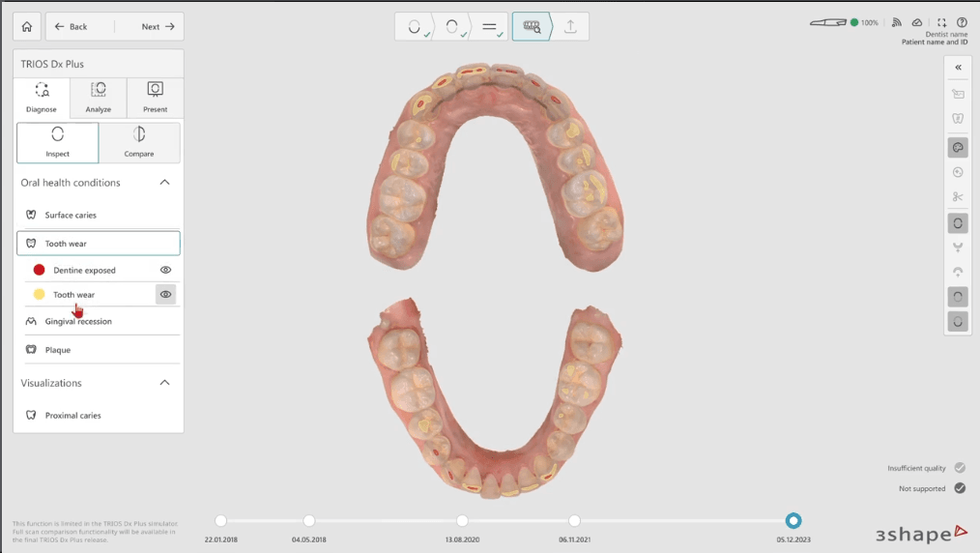The width and height of the screenshot is (980, 553).
Task: Select the Tooth wear condition row
Action: click(x=99, y=243)
